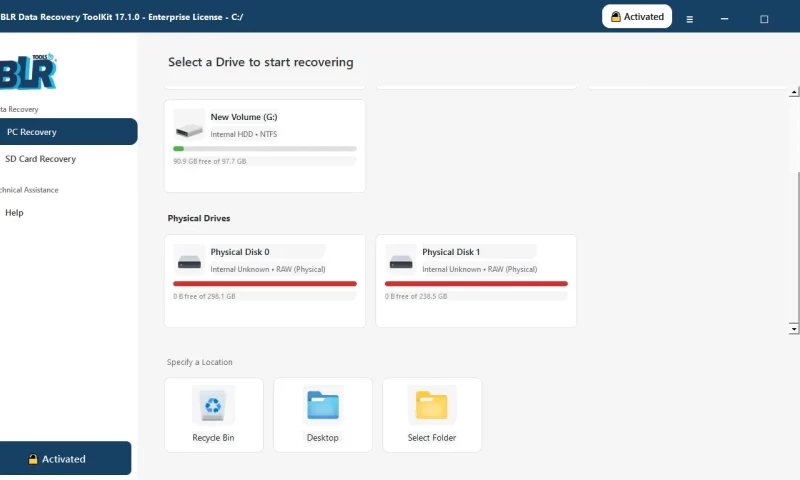Click '0 B free of 238.5 GB' text
Image resolution: width=800 pixels, height=480 pixels.
(x=416, y=296)
